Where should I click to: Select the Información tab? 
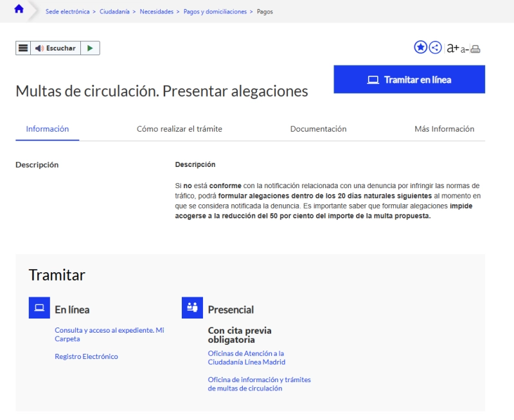click(x=48, y=129)
